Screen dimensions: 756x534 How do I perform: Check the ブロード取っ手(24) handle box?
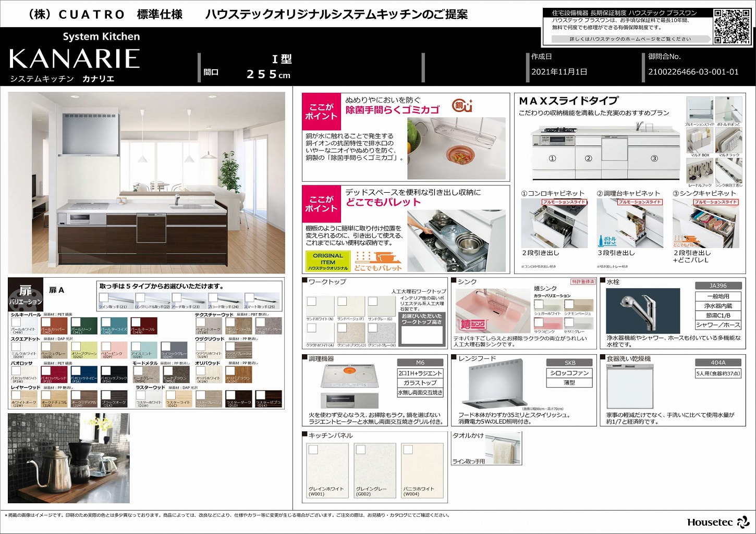(x=213, y=297)
